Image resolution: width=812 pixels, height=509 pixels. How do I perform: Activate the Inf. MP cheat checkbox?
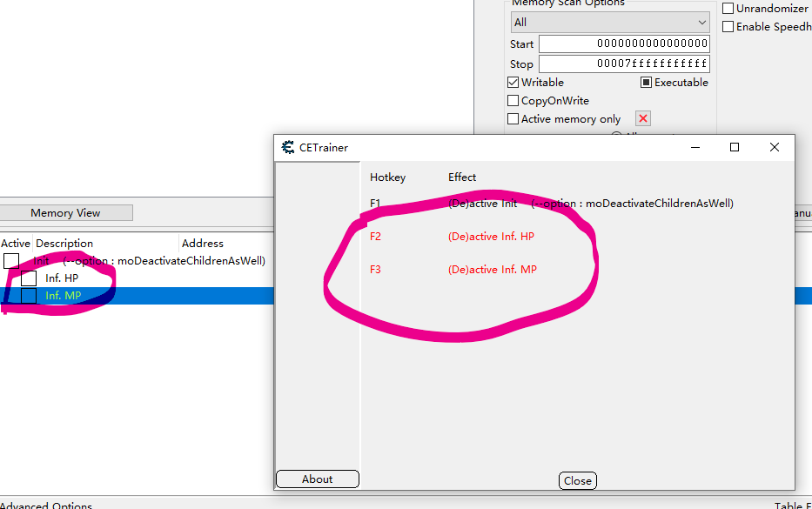tap(29, 296)
